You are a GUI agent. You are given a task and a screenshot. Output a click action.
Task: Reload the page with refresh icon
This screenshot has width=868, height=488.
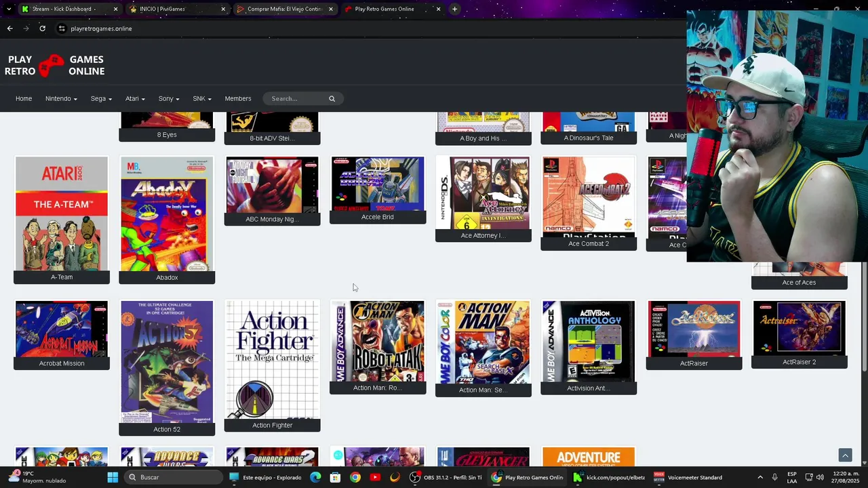[42, 28]
